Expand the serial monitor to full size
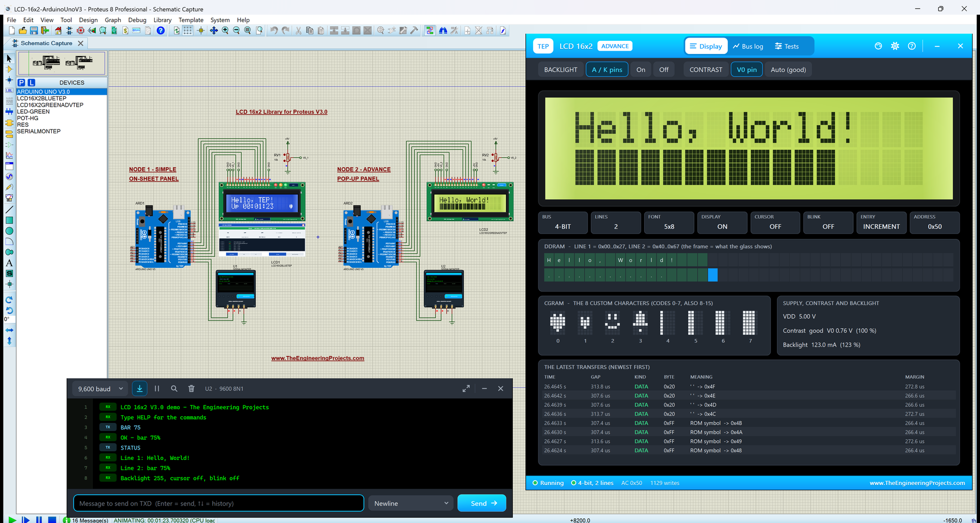 [466, 389]
